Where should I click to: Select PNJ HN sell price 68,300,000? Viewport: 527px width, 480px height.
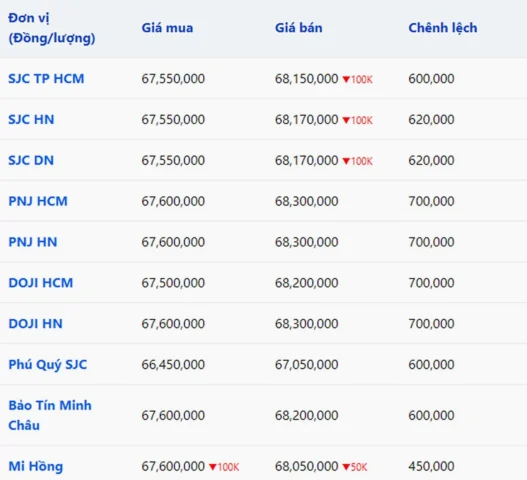307,242
